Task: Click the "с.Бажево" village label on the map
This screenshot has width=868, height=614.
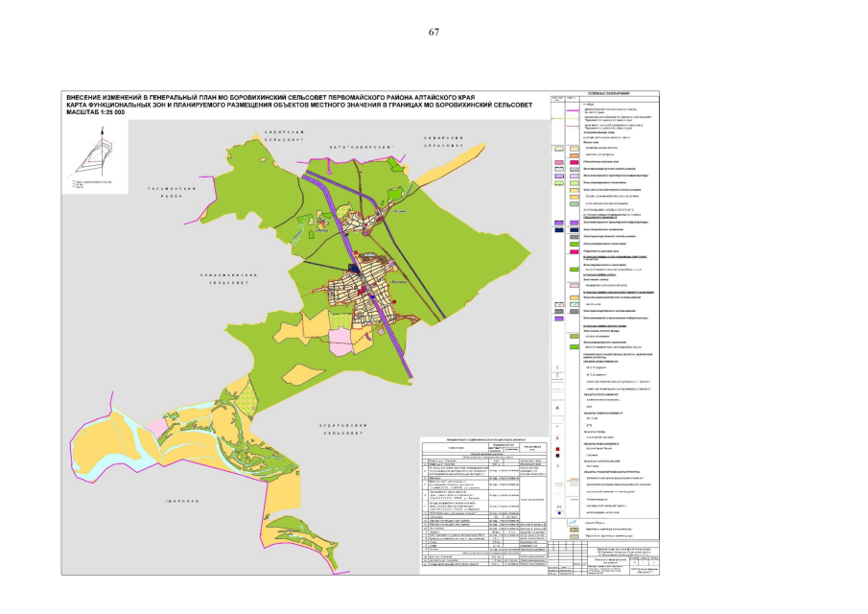Action: tap(399, 211)
